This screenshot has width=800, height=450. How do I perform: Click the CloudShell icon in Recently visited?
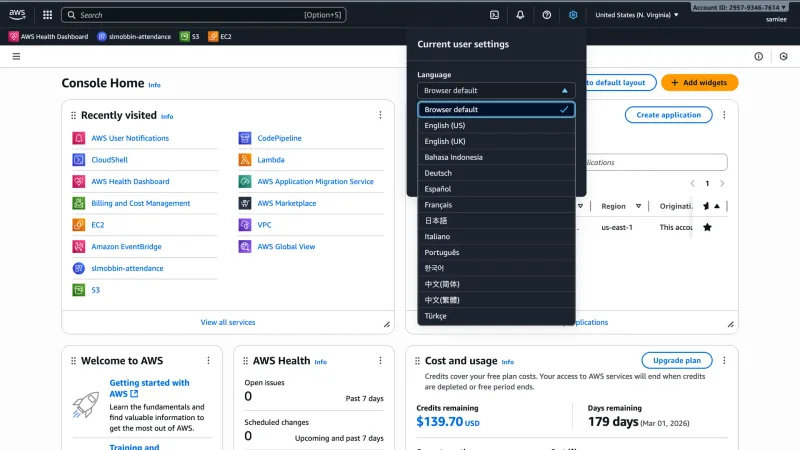point(79,160)
